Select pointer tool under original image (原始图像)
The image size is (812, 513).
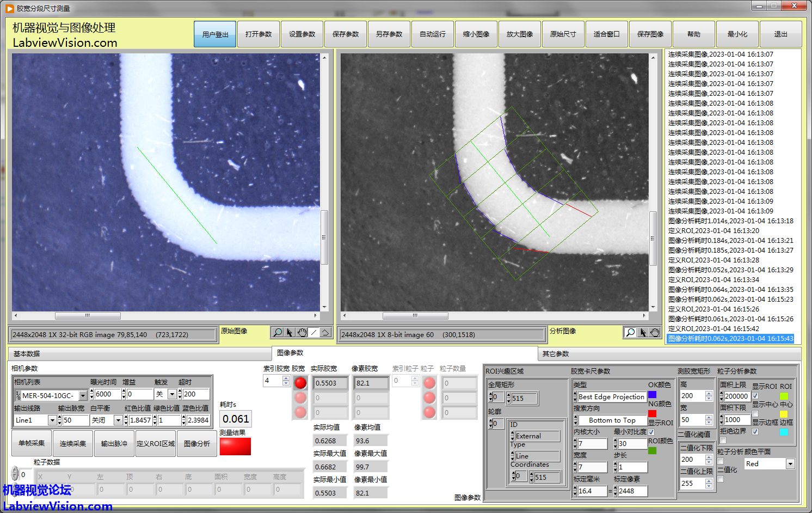click(x=290, y=332)
